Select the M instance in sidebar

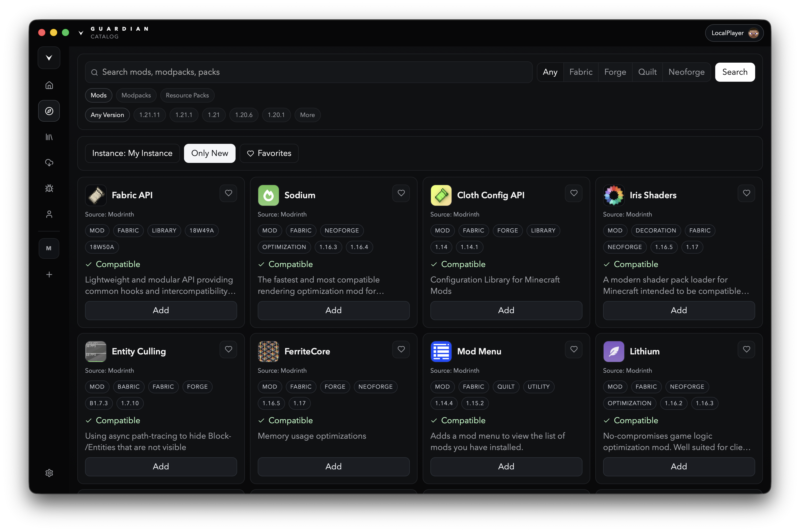pos(49,248)
